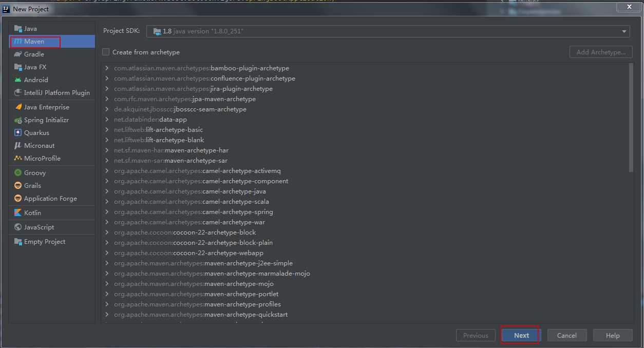The width and height of the screenshot is (644, 348).
Task: Expand jpa-maven-archetype entry
Action: pos(107,99)
